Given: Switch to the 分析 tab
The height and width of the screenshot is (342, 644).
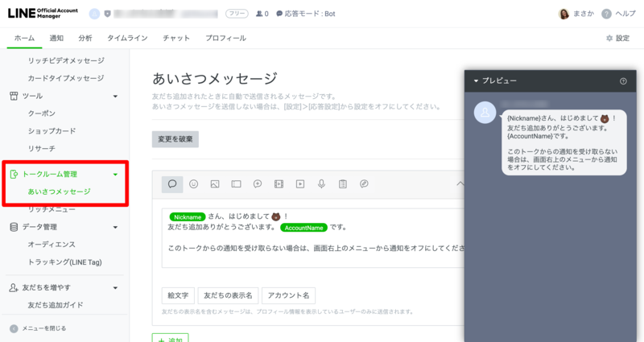Looking at the screenshot, I should [85, 38].
